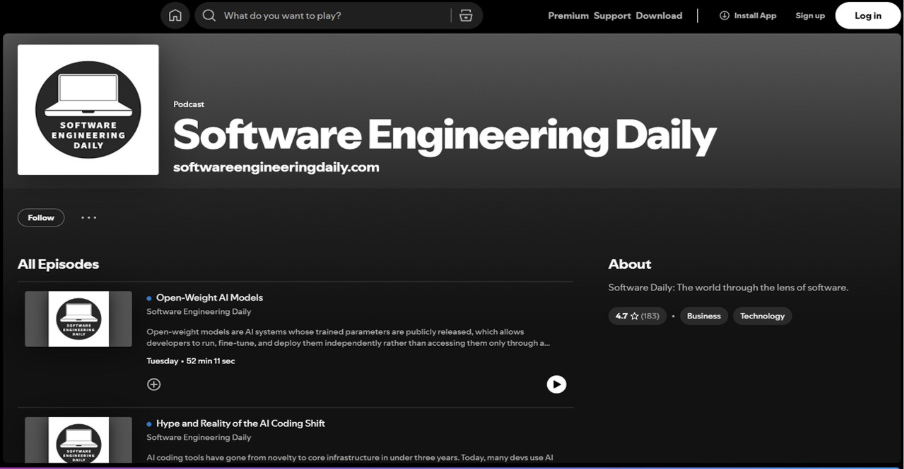The width and height of the screenshot is (904, 469).
Task: Click the star rating icon
Action: tap(634, 316)
